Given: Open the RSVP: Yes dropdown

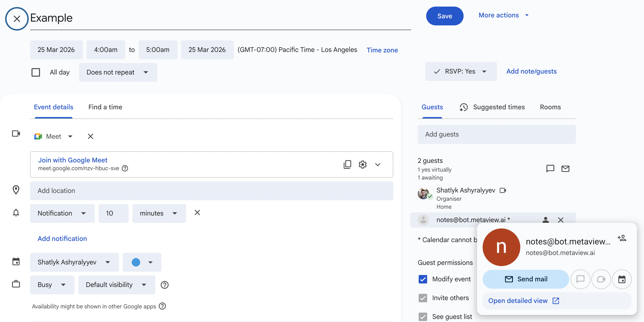Looking at the screenshot, I should point(461,71).
